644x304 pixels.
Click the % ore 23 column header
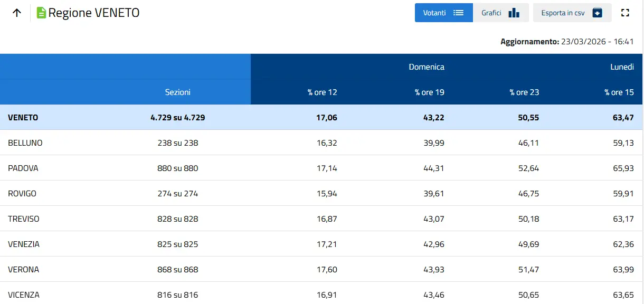click(x=524, y=92)
